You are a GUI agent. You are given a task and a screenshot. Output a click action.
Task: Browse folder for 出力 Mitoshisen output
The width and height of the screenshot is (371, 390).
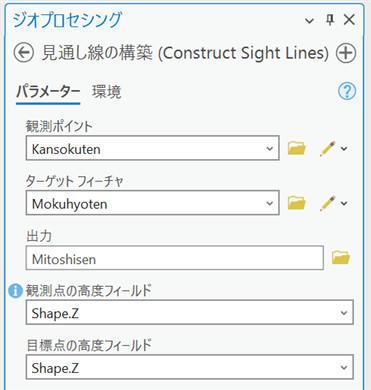(x=341, y=258)
